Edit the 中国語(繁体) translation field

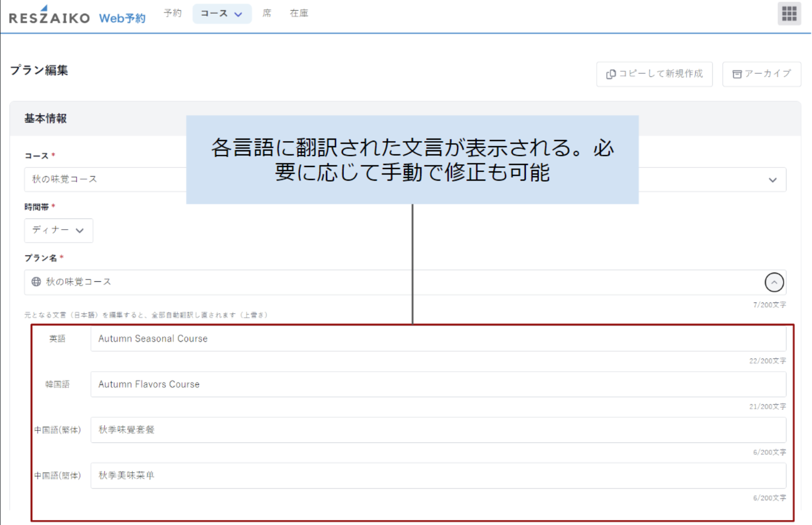coord(438,430)
